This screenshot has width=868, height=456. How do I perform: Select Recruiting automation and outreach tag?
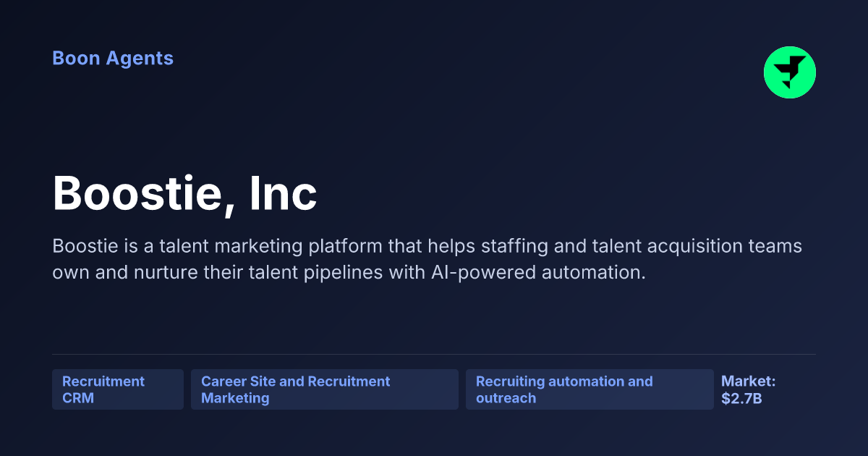[590, 389]
